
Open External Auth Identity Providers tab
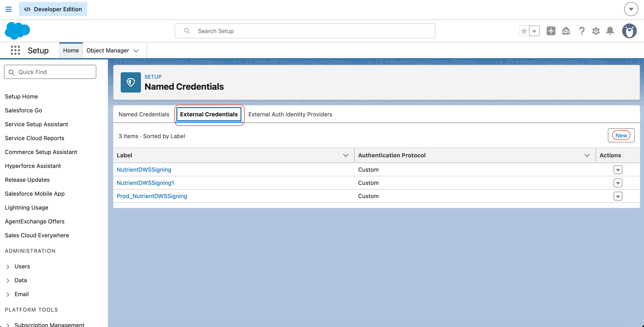(290, 114)
